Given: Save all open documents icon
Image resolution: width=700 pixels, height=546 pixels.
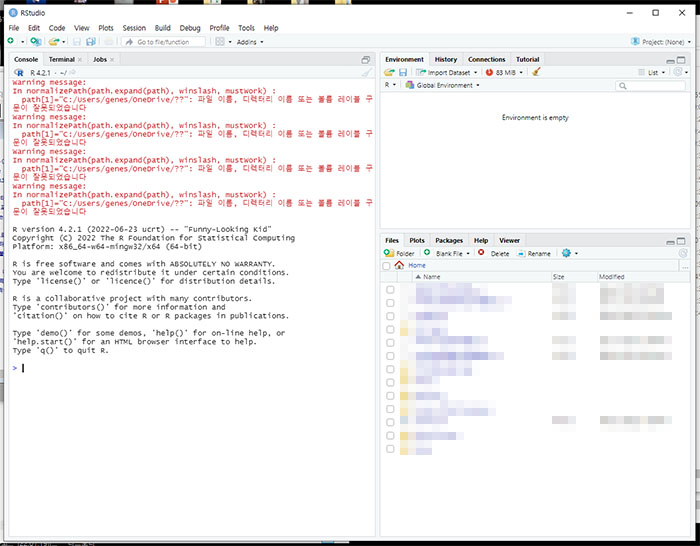Looking at the screenshot, I should click(91, 42).
